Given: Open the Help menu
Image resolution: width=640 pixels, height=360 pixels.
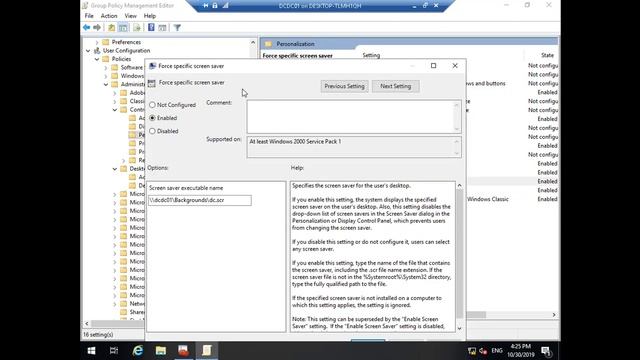Looking at the screenshot, I should click(x=150, y=16).
